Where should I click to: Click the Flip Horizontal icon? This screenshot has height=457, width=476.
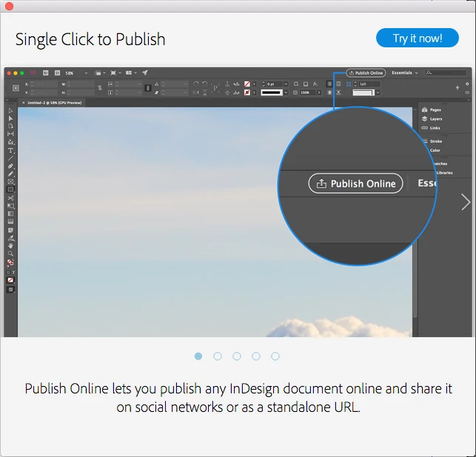coord(196,92)
